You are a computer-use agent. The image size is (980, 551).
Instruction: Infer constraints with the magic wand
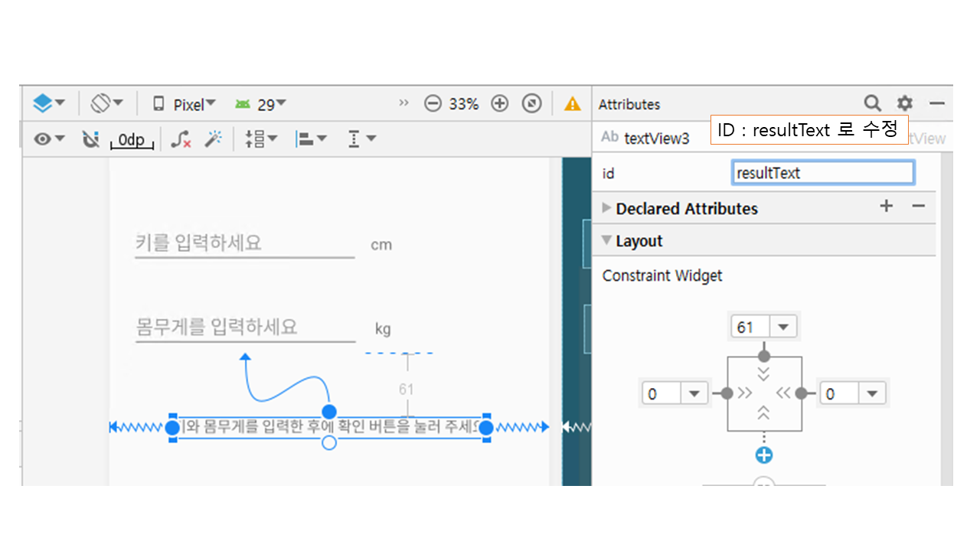(214, 139)
